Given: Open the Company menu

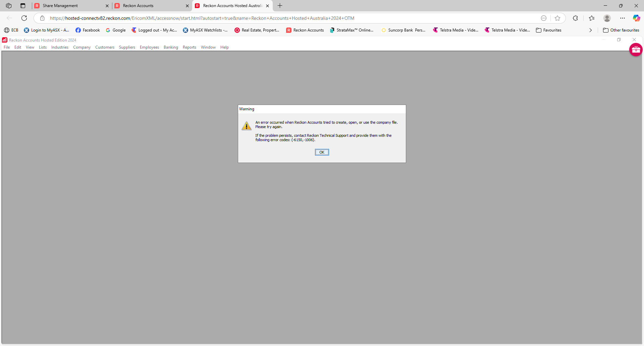Looking at the screenshot, I should pos(82,47).
